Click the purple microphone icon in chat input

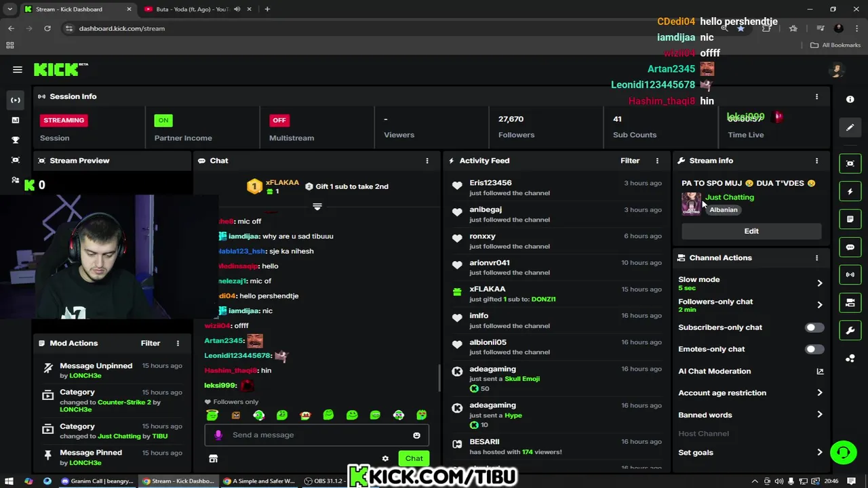click(x=218, y=435)
